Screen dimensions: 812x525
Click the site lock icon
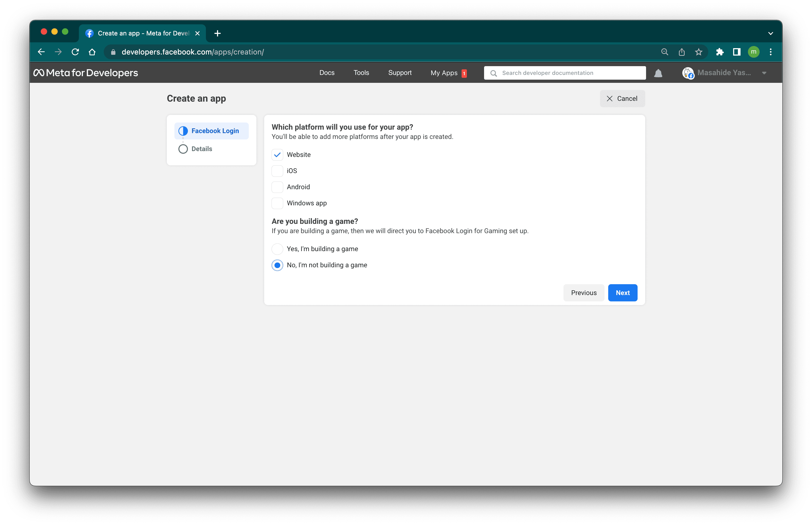tap(113, 52)
